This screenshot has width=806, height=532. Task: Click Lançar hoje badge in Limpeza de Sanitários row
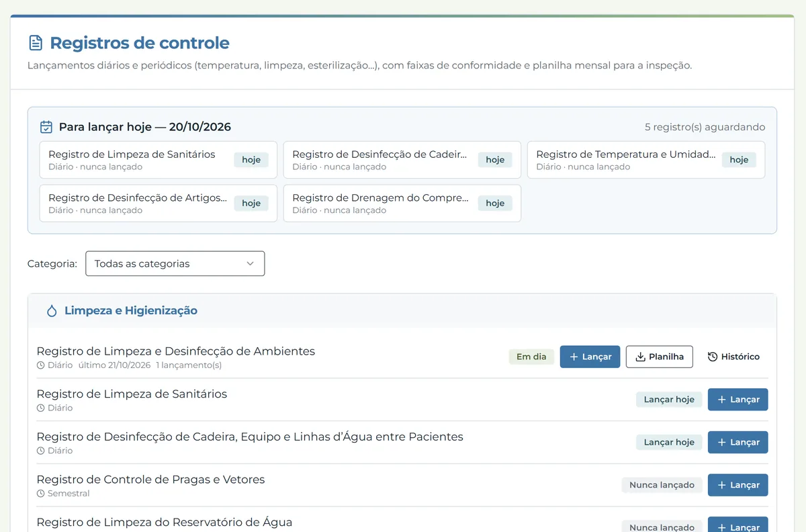pyautogui.click(x=669, y=400)
